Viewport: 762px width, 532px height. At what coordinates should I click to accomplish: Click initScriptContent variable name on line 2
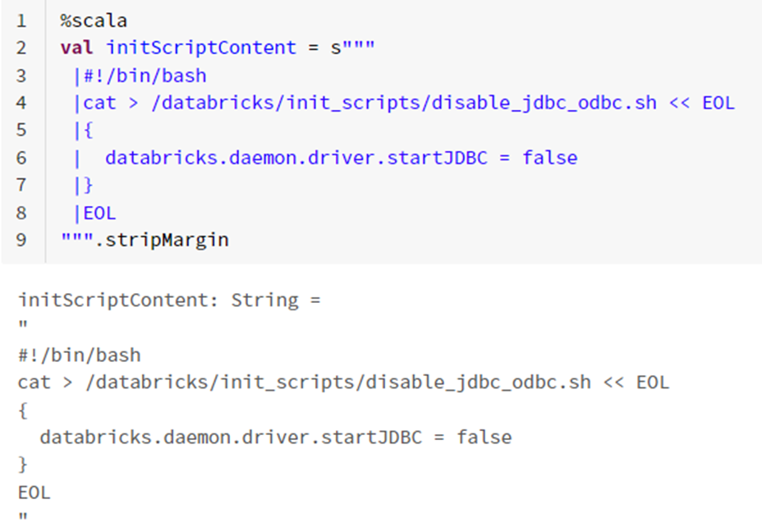click(x=200, y=48)
